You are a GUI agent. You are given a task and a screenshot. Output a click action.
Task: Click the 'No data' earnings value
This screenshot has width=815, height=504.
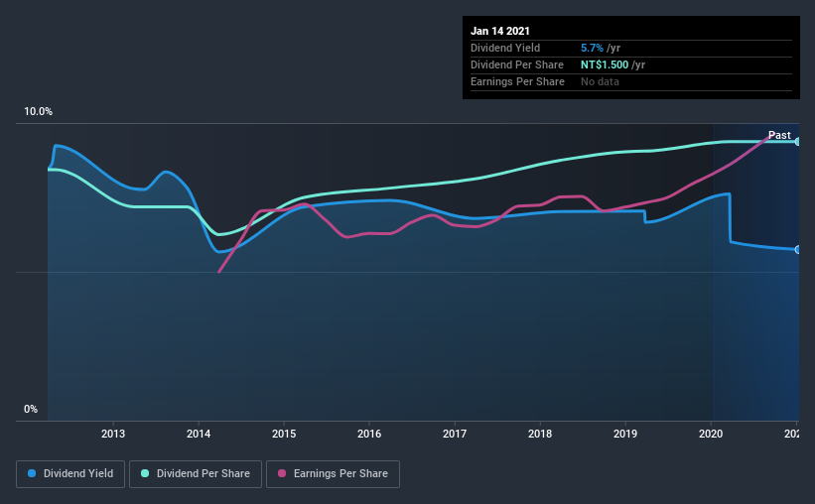600,81
